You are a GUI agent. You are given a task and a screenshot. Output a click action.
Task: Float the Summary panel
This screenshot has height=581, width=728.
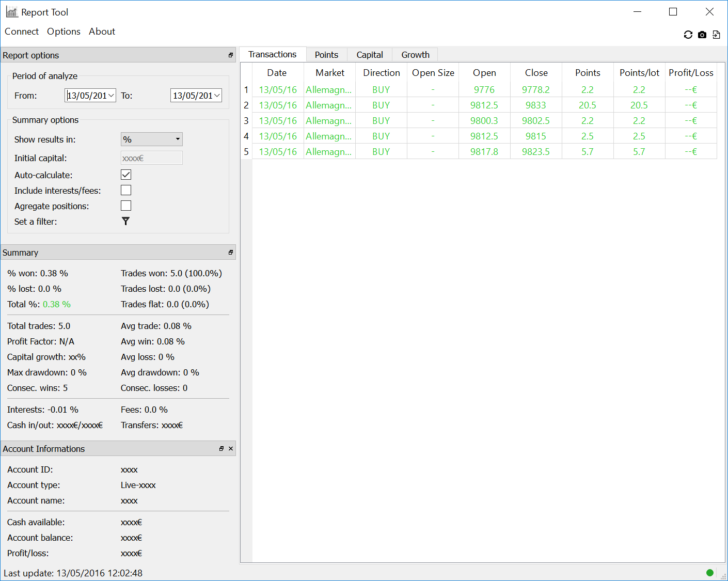(231, 253)
